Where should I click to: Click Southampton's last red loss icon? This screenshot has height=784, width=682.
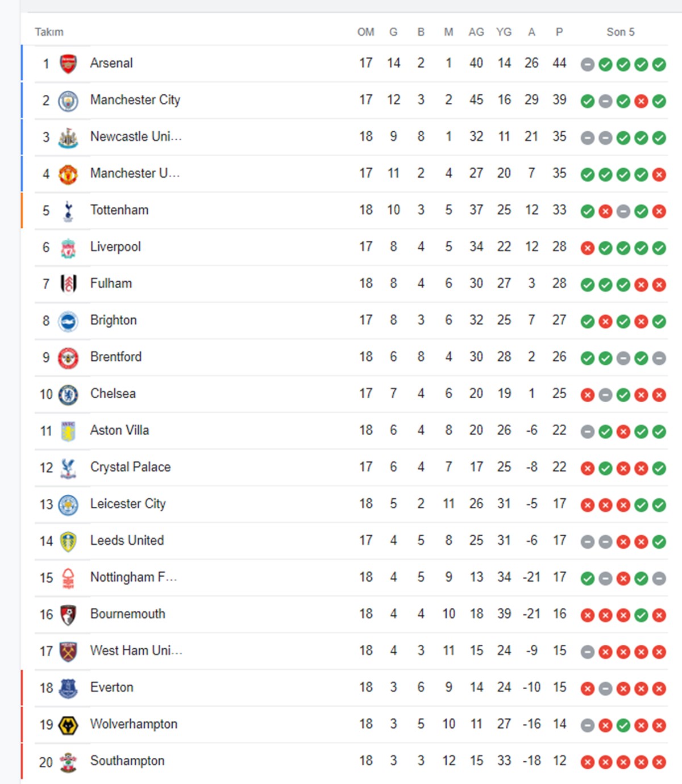[x=659, y=762]
